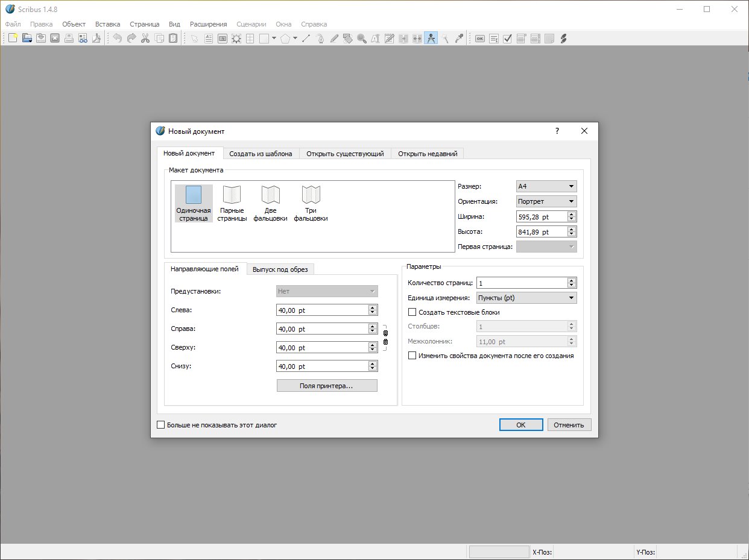Open the Единица измерения dropdown
This screenshot has height=560, width=749.
tap(526, 298)
